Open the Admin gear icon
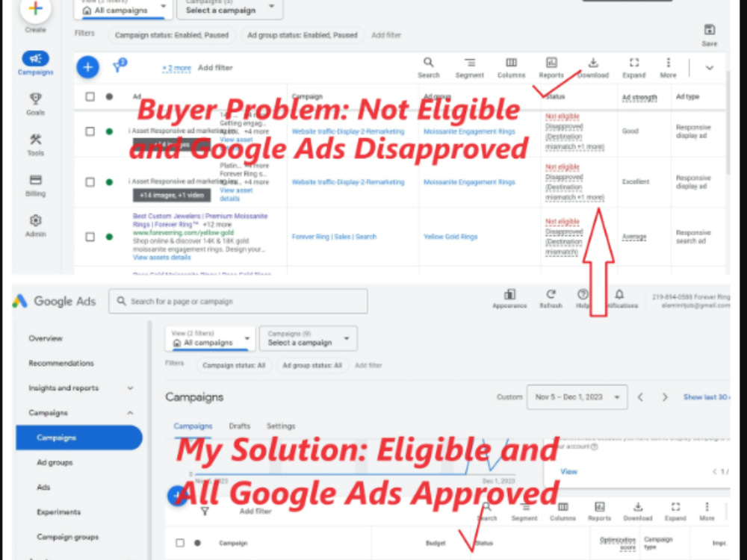 [35, 220]
